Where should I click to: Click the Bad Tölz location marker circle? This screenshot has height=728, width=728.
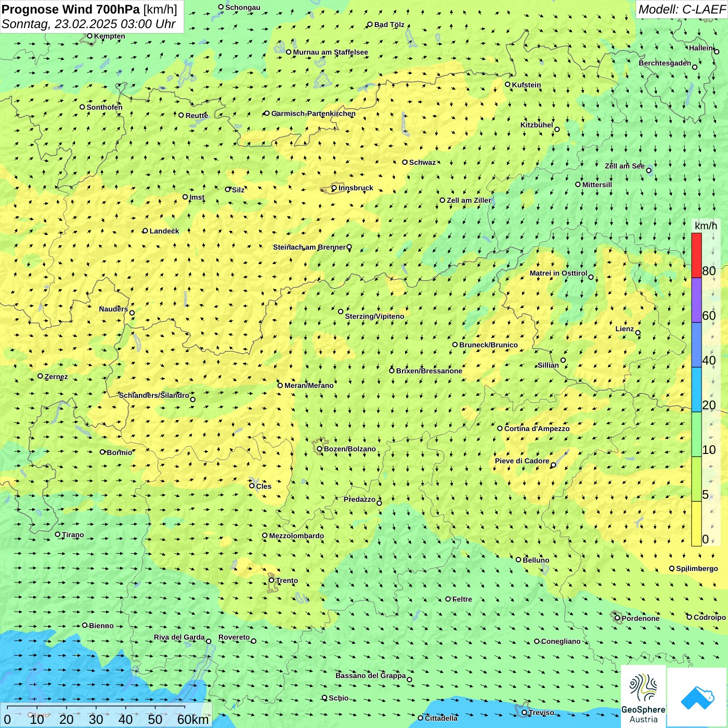pos(370,24)
